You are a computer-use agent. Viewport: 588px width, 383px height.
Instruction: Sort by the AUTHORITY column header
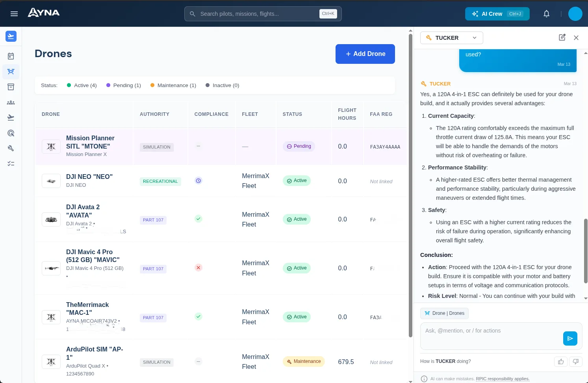pyautogui.click(x=154, y=114)
